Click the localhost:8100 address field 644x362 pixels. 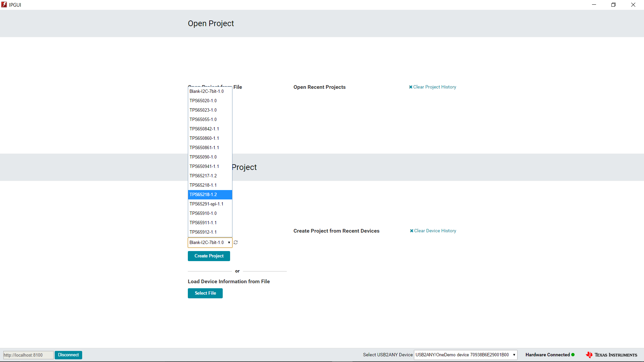[28, 355]
